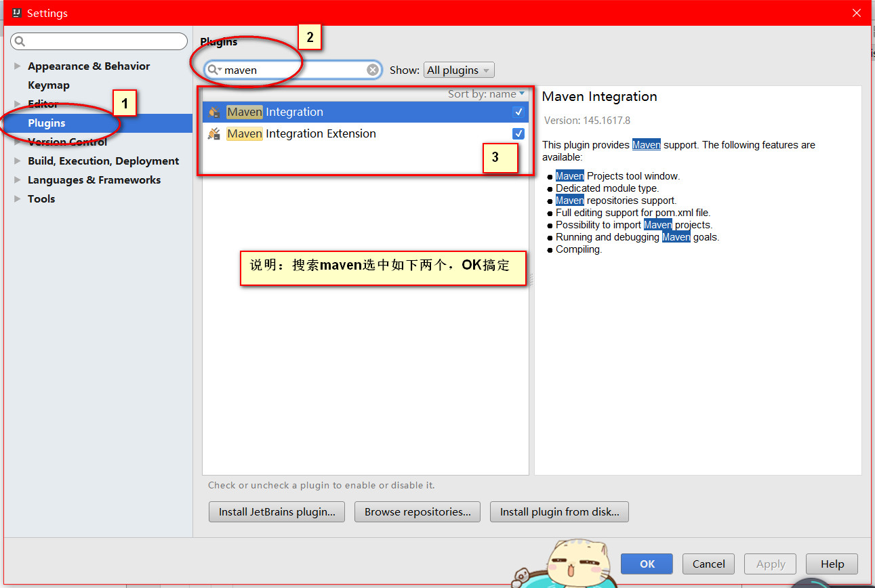Click 'Possibility to import Maven projects.' bullet
Screen dimensions: 875x588
pos(634,225)
